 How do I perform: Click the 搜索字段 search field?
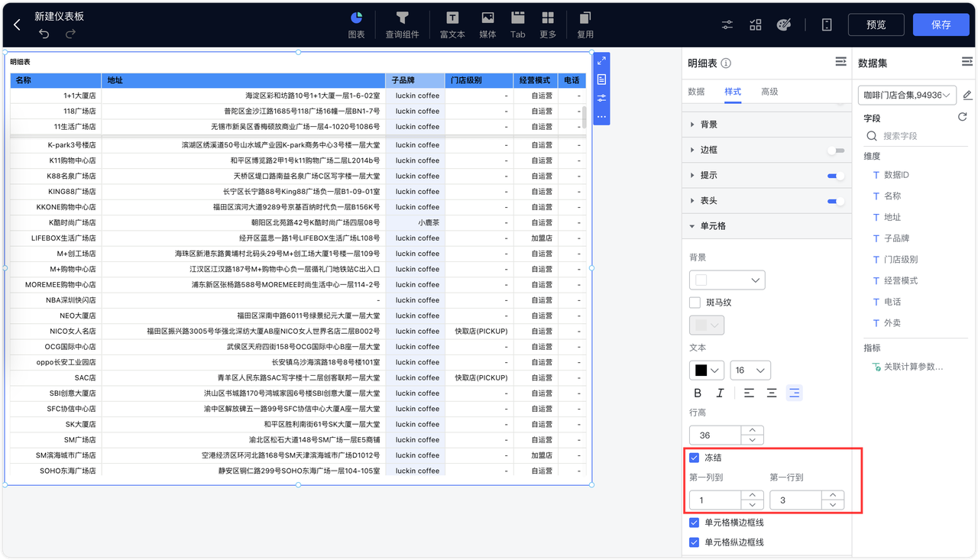pos(915,136)
